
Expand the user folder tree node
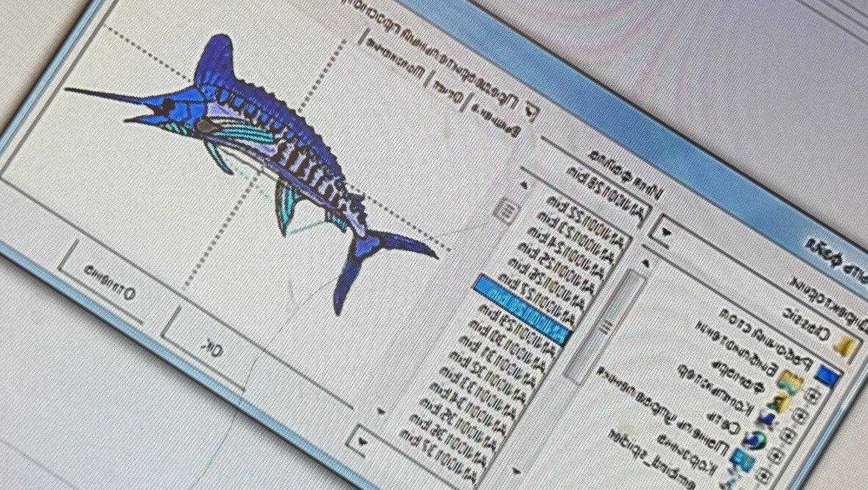coord(800,416)
